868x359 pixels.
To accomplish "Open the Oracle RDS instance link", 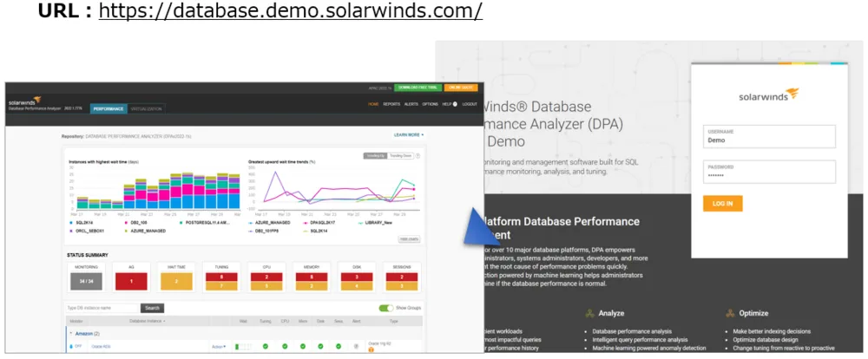I will coord(101,346).
